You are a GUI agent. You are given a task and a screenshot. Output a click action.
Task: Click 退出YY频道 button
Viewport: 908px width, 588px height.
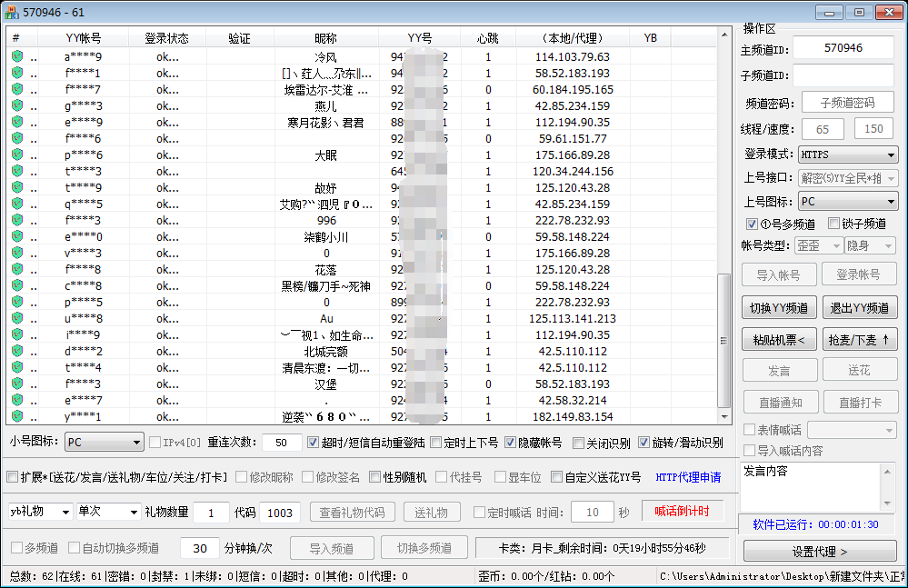[860, 308]
